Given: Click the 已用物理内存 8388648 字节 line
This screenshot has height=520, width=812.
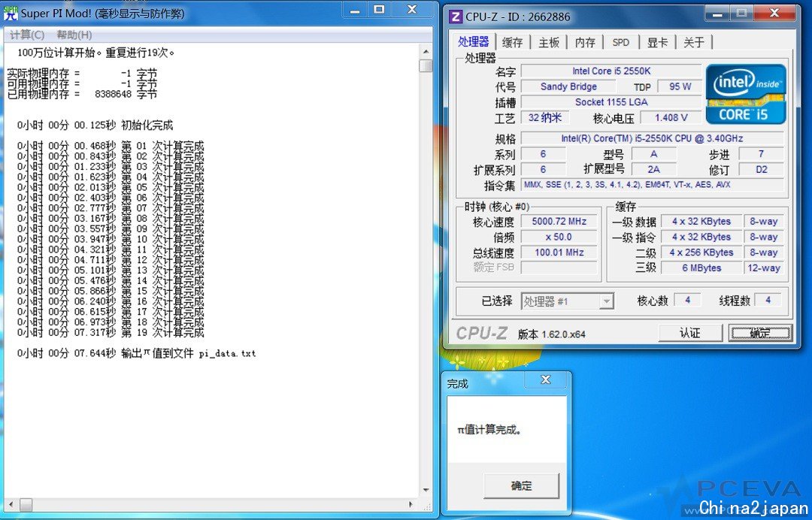Looking at the screenshot, I should (x=82, y=94).
